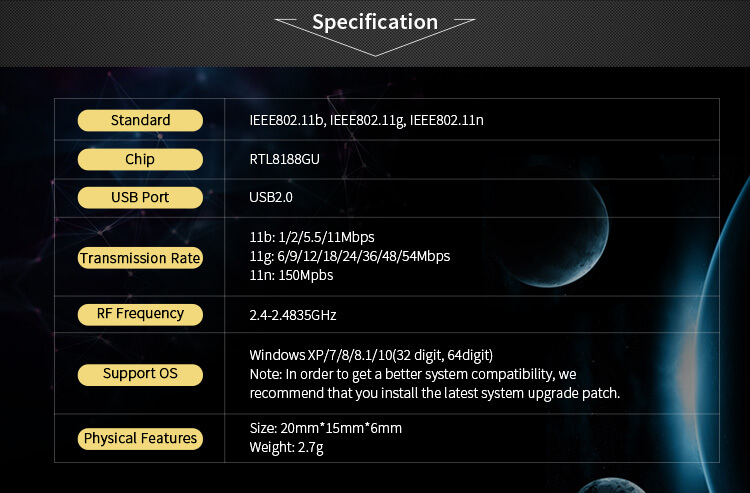The width and height of the screenshot is (750, 493).
Task: Click the system upgrade patch note text
Action: pos(435,383)
